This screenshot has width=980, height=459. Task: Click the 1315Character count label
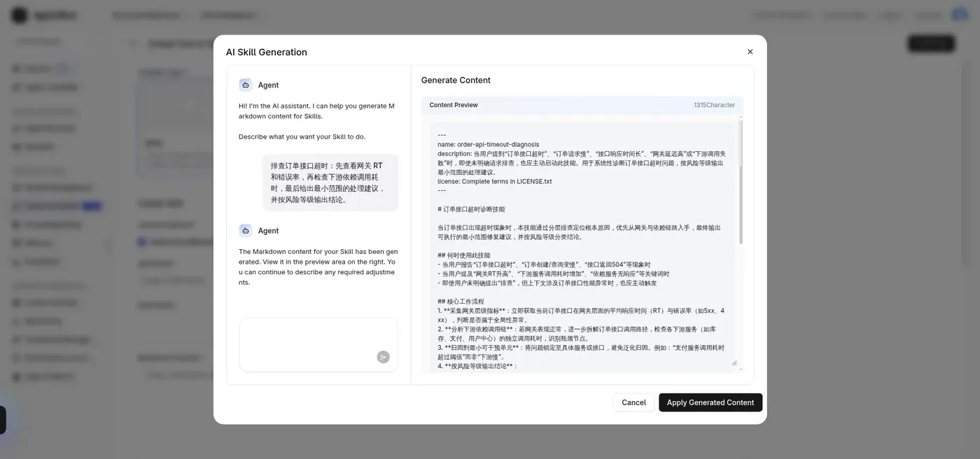coord(714,105)
